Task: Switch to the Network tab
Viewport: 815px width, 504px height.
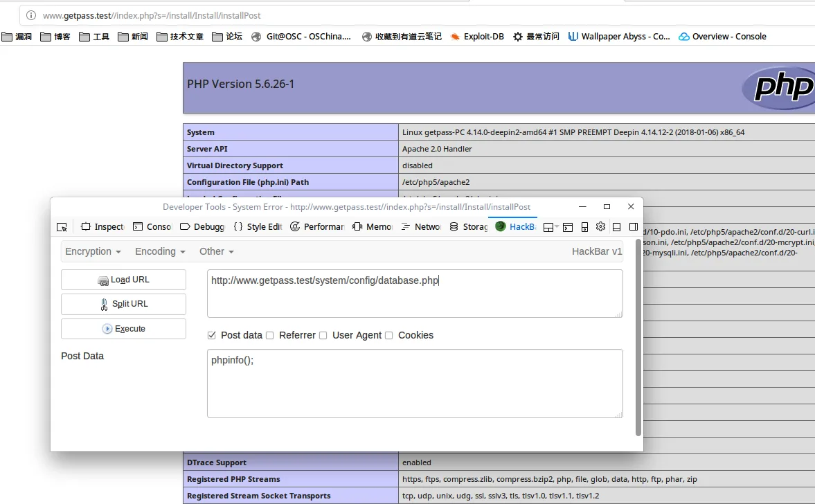Action: pyautogui.click(x=422, y=226)
